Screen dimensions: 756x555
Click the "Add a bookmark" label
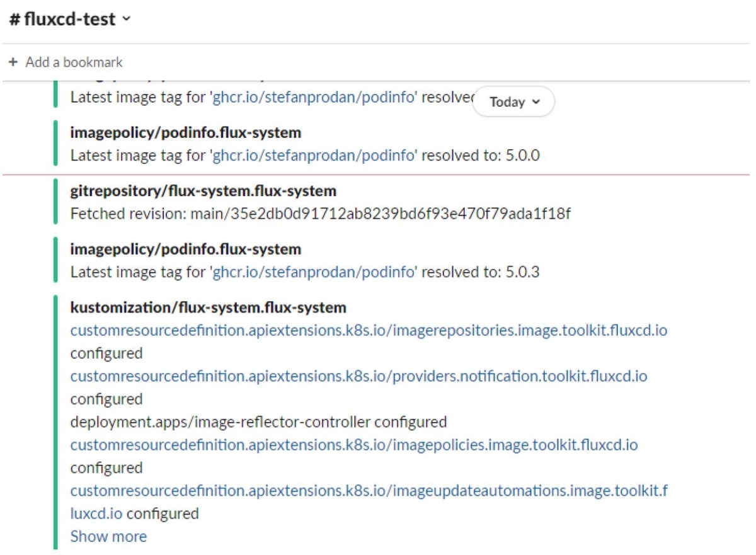point(74,62)
